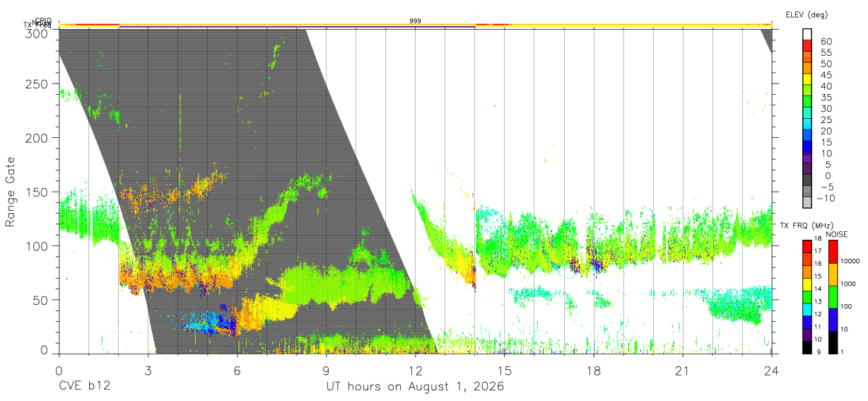Viewport: 868px width, 401px height.
Task: Click the time axis tick label "24"
Action: 771,371
